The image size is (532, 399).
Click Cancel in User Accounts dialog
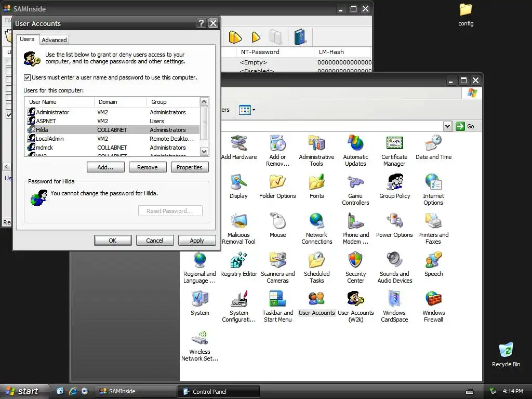click(155, 240)
